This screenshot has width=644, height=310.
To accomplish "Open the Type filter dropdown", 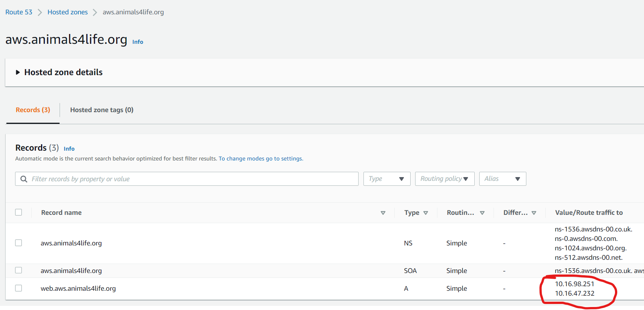I will 387,179.
